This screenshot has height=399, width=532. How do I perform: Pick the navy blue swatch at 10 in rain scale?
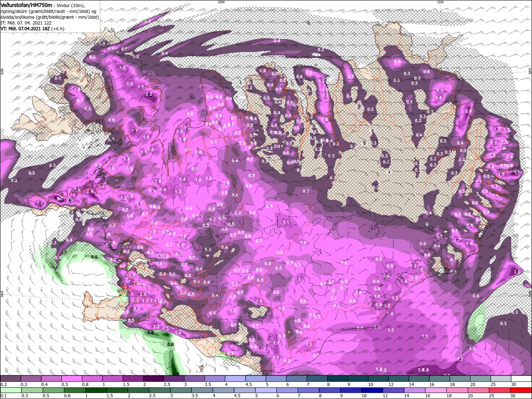click(x=371, y=390)
